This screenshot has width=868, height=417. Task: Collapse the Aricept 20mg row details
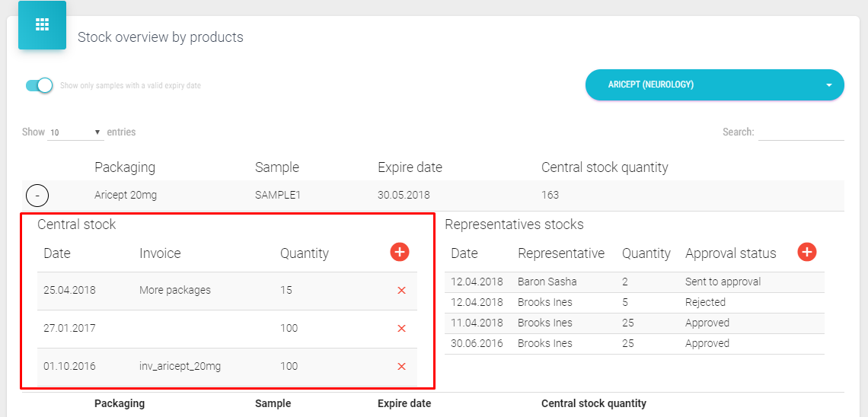click(37, 196)
